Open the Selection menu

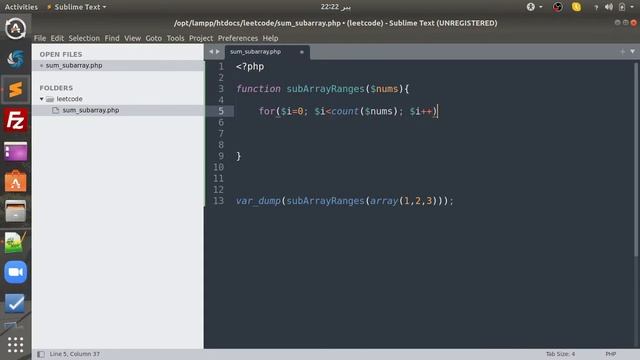(x=84, y=38)
